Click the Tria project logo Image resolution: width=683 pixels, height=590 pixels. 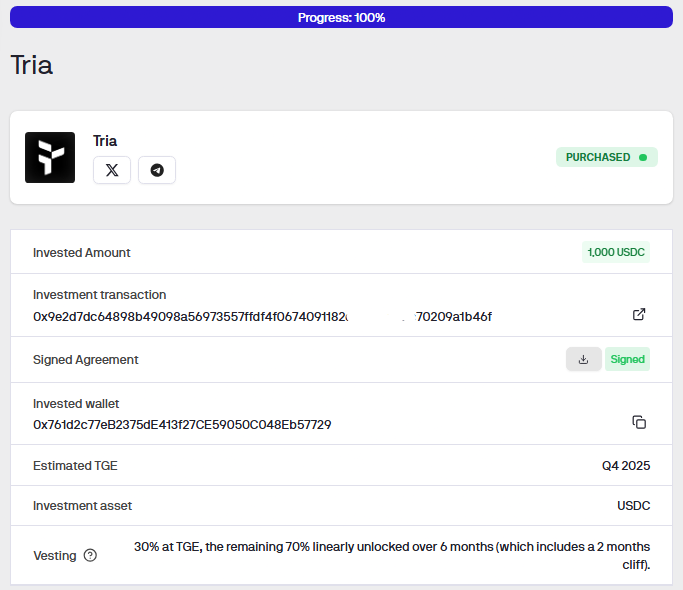pos(50,157)
